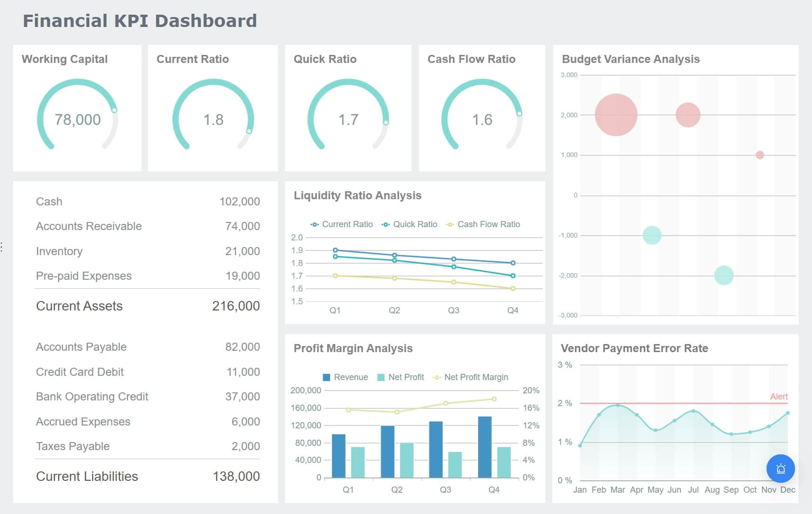Click the Q1 Revenue bar

(x=339, y=456)
